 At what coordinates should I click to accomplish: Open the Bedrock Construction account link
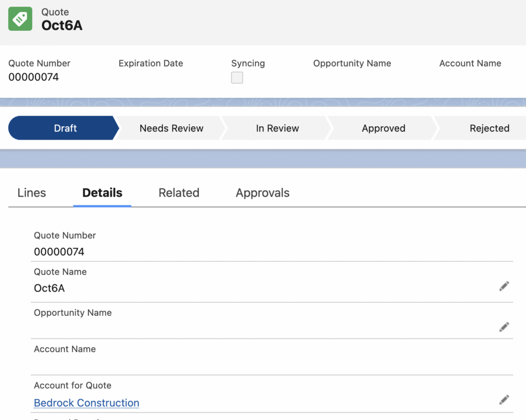tap(86, 403)
